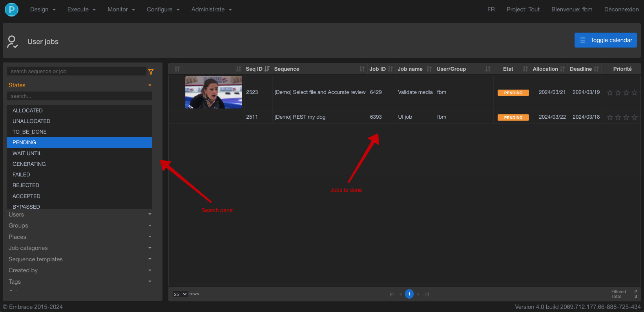The height and width of the screenshot is (312, 644).
Task: Click Project: Tout selector
Action: 523,9
